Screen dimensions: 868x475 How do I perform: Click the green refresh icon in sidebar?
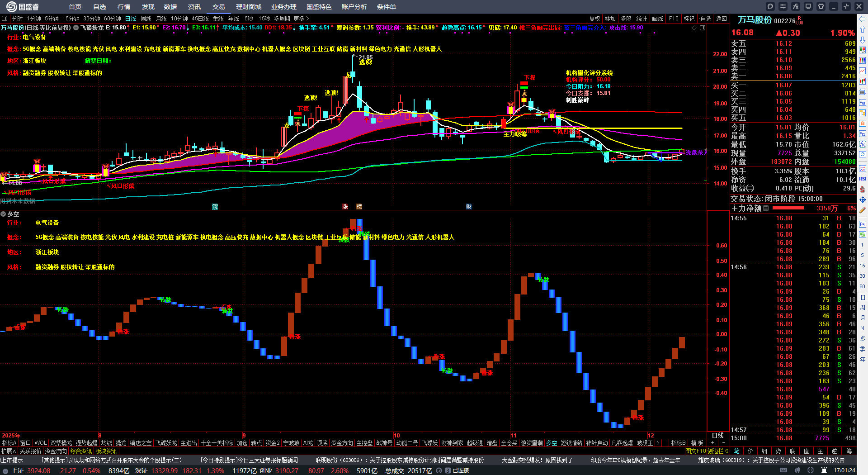click(x=863, y=235)
